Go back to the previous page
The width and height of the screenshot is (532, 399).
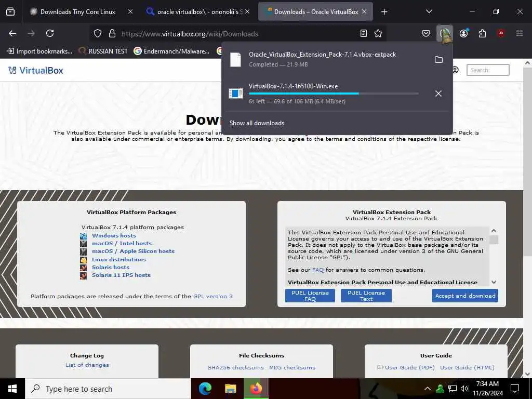pos(12,33)
